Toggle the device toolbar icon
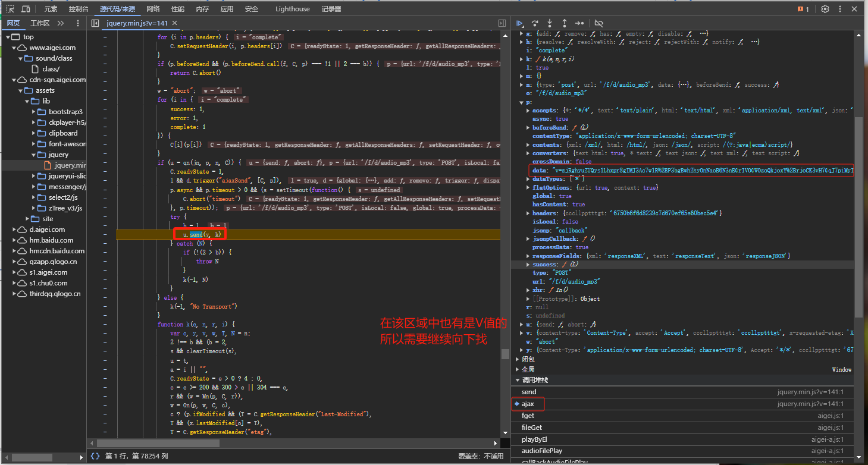Image resolution: width=868 pixels, height=465 pixels. (26, 9)
